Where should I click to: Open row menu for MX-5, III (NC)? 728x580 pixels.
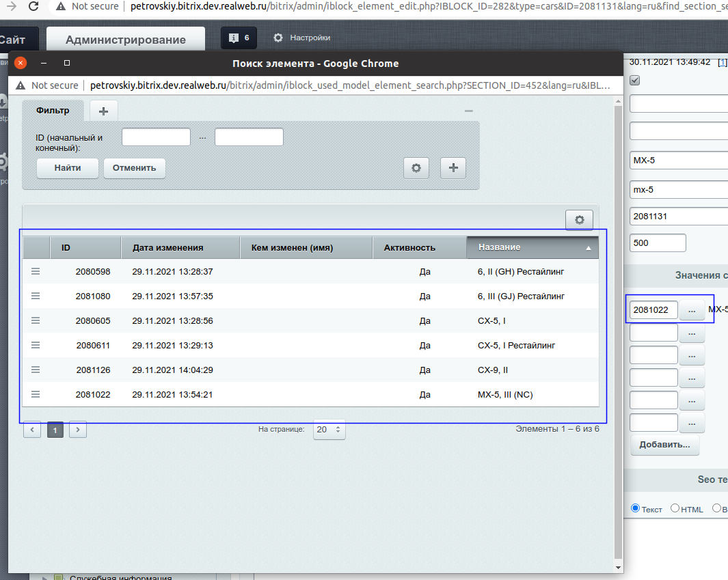click(36, 394)
